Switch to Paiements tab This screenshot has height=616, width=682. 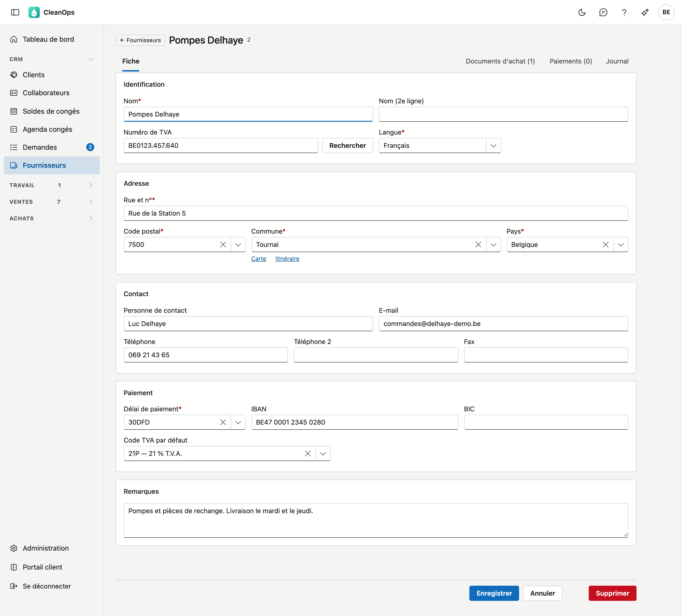point(570,61)
